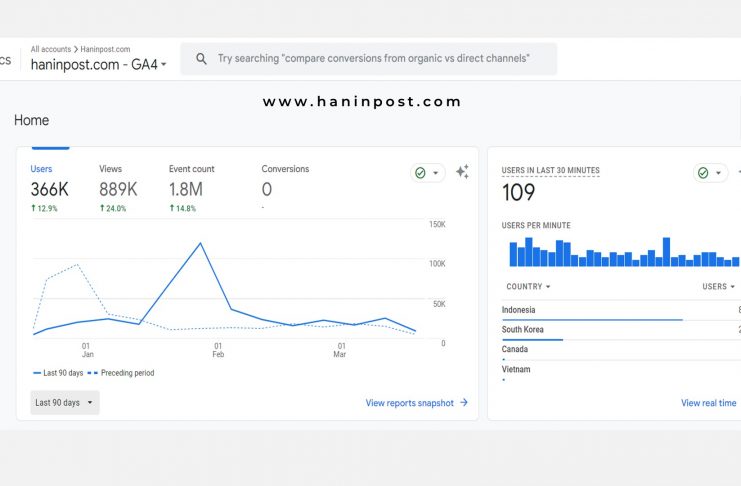
Task: Open the Last 90 days date dropdown
Action: (x=64, y=403)
